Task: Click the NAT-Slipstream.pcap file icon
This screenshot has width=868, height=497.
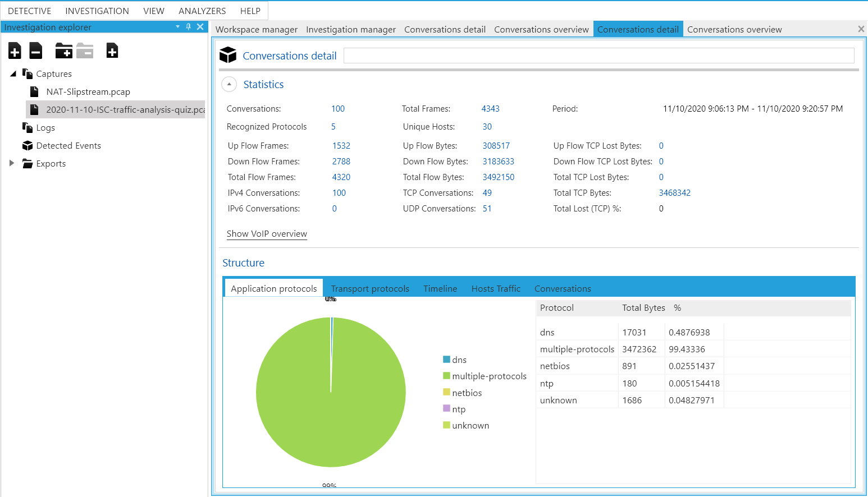Action: 34,92
